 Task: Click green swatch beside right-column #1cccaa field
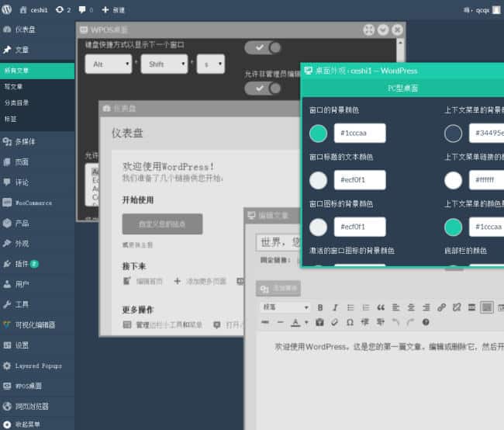[454, 227]
